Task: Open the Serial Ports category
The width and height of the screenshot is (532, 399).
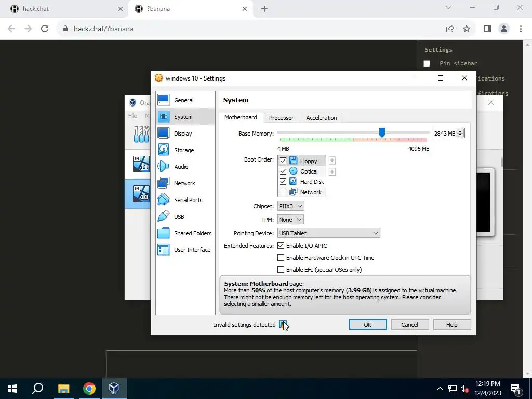Action: point(185,200)
